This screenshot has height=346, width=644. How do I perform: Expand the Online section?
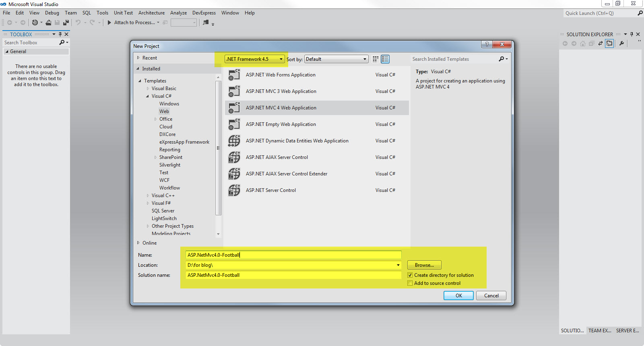click(x=138, y=243)
